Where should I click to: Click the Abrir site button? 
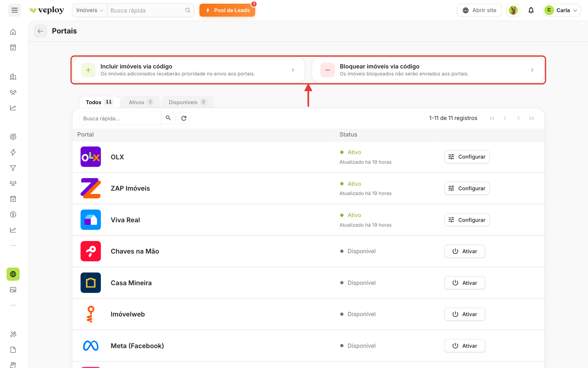[x=479, y=10]
